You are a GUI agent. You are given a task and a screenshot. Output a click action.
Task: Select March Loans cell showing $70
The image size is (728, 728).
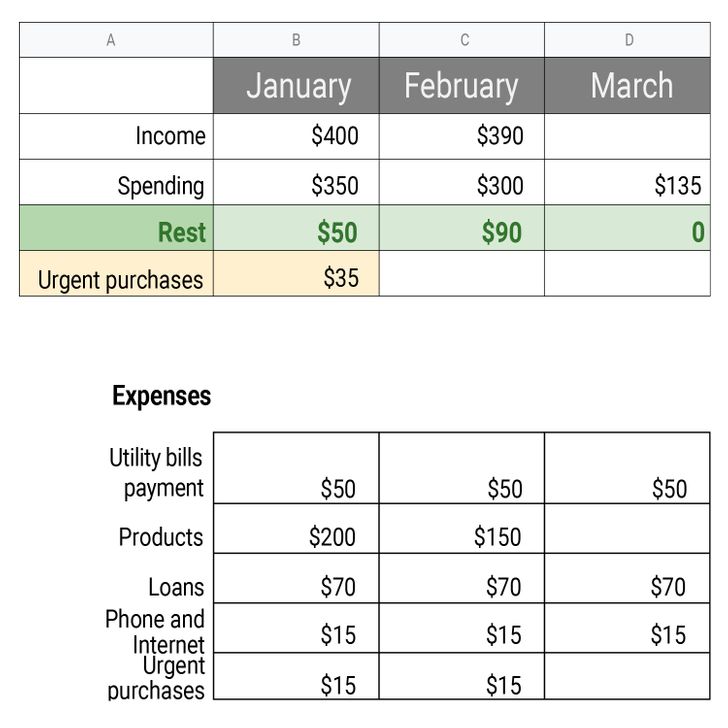click(627, 578)
